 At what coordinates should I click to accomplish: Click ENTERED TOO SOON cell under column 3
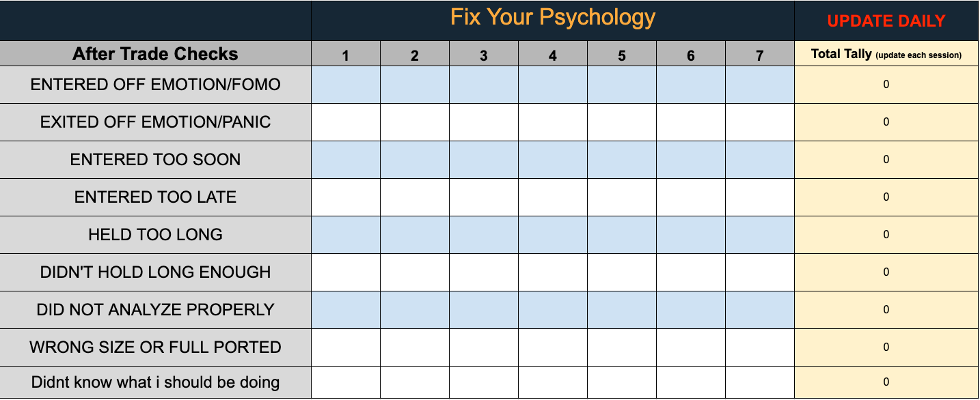coord(484,160)
